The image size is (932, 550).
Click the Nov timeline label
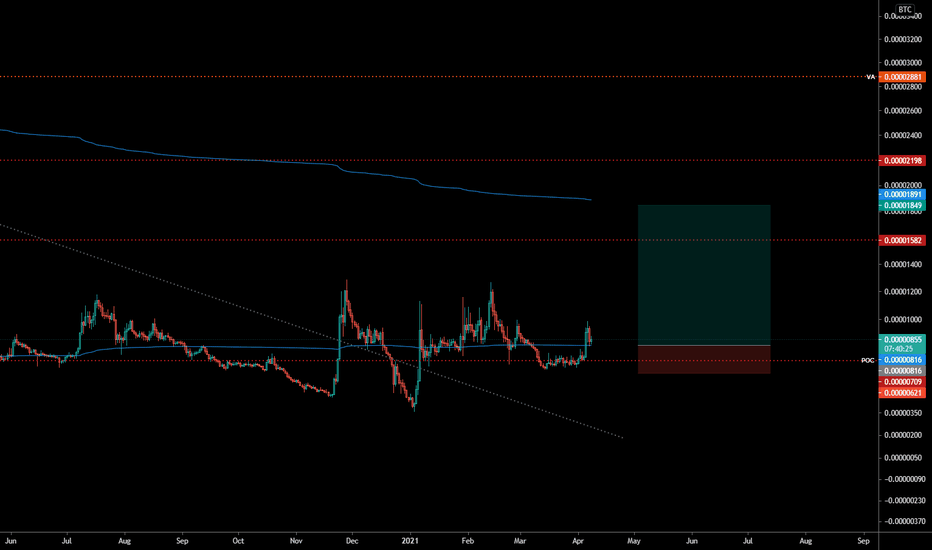pyautogui.click(x=296, y=541)
